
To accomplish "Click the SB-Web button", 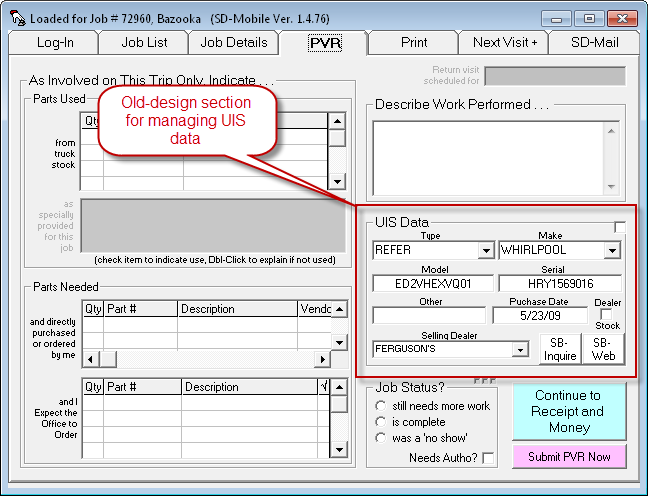I will [603, 349].
